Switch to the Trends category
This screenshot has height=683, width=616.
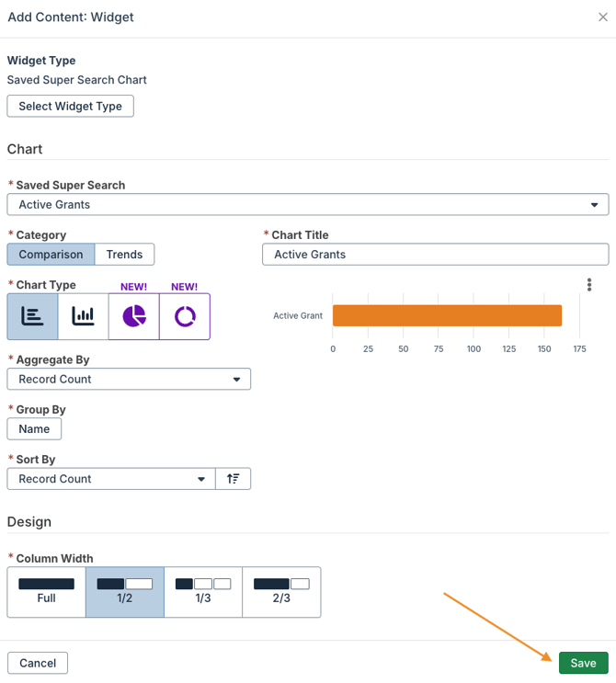coord(124,255)
